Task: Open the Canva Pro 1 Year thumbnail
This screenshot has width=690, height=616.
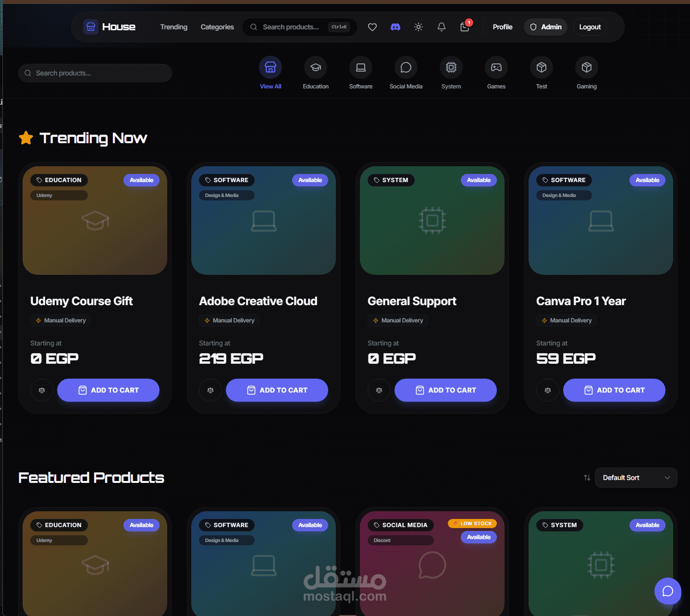Action: [x=601, y=221]
